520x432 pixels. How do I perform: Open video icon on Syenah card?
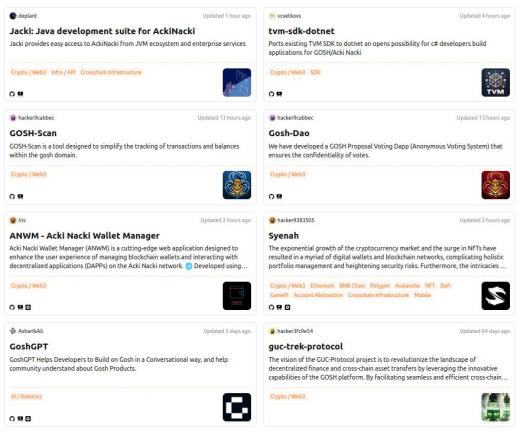[x=287, y=307]
